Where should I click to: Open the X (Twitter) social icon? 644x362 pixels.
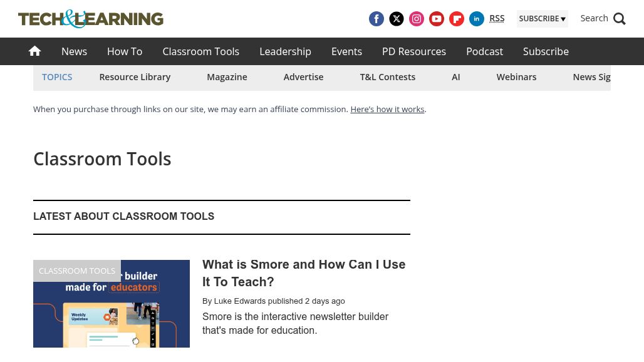(397, 19)
